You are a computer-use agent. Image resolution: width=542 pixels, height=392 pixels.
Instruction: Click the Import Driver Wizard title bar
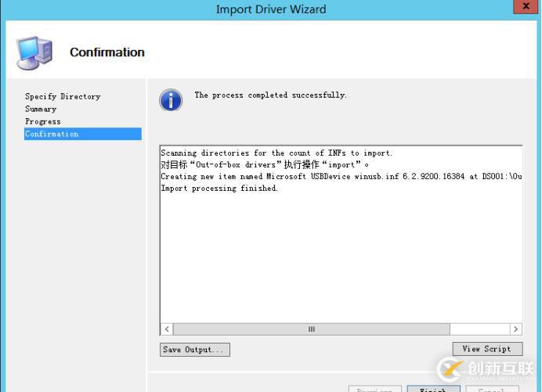coord(270,9)
